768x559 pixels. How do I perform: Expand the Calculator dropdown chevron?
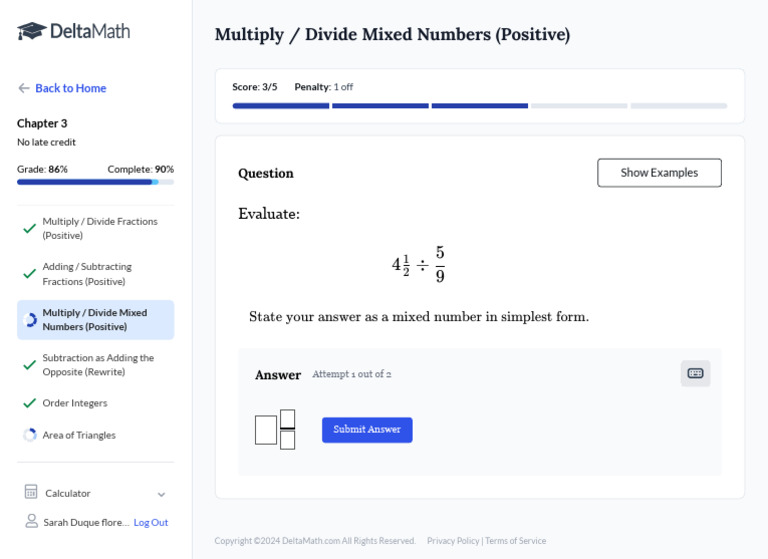tap(161, 494)
